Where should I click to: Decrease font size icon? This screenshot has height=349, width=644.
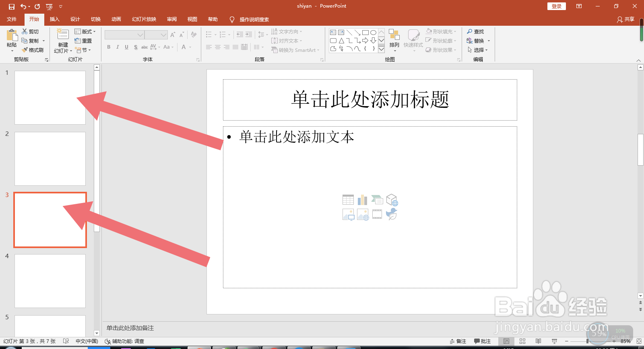182,35
